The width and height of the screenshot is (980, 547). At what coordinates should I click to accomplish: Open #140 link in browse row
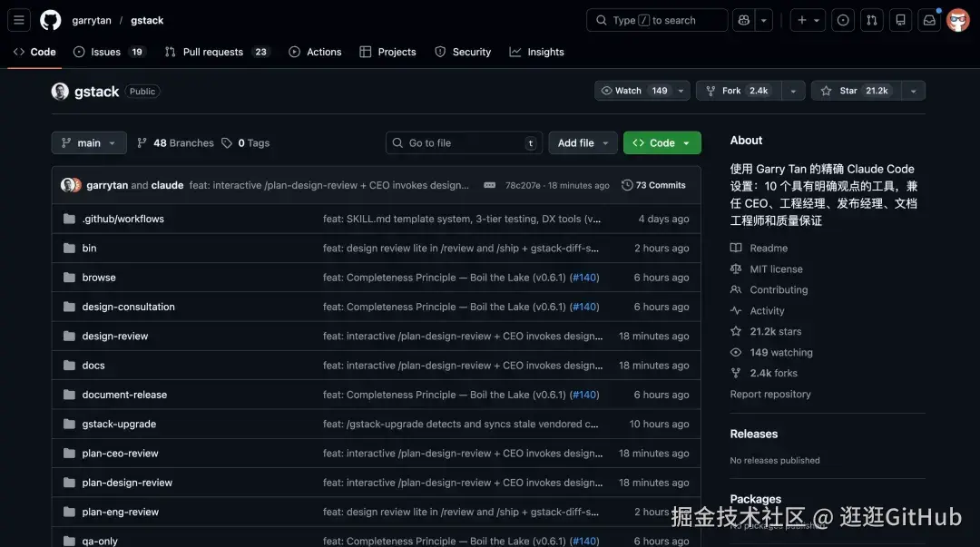point(584,278)
